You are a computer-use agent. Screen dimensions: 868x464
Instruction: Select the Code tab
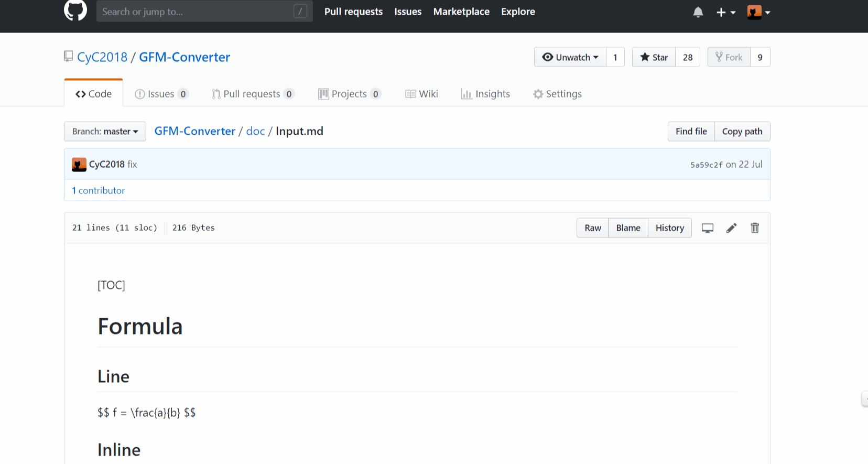tap(93, 94)
